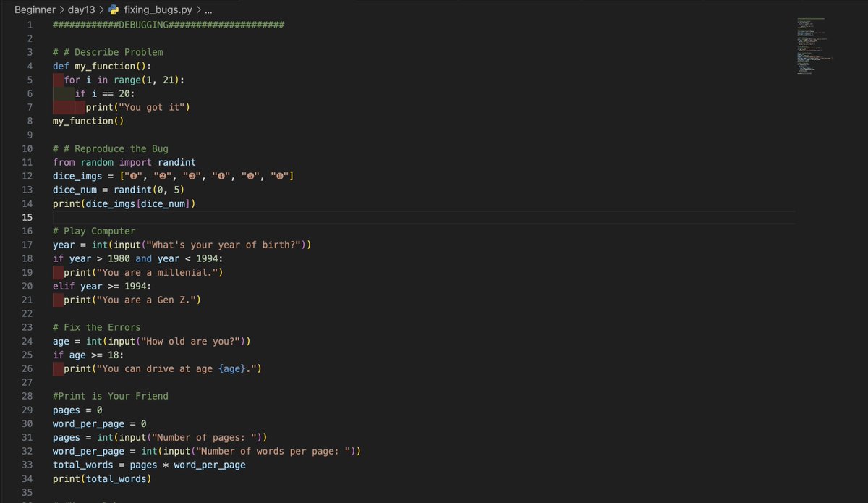This screenshot has width=868, height=503.
Task: Select line number 24 in the gutter
Action: [27, 341]
